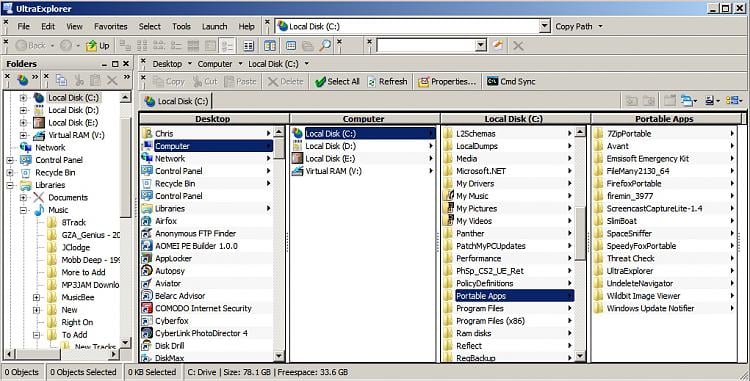Image resolution: width=750 pixels, height=381 pixels.
Task: Click the COMODO Internet Security icon
Action: point(147,308)
